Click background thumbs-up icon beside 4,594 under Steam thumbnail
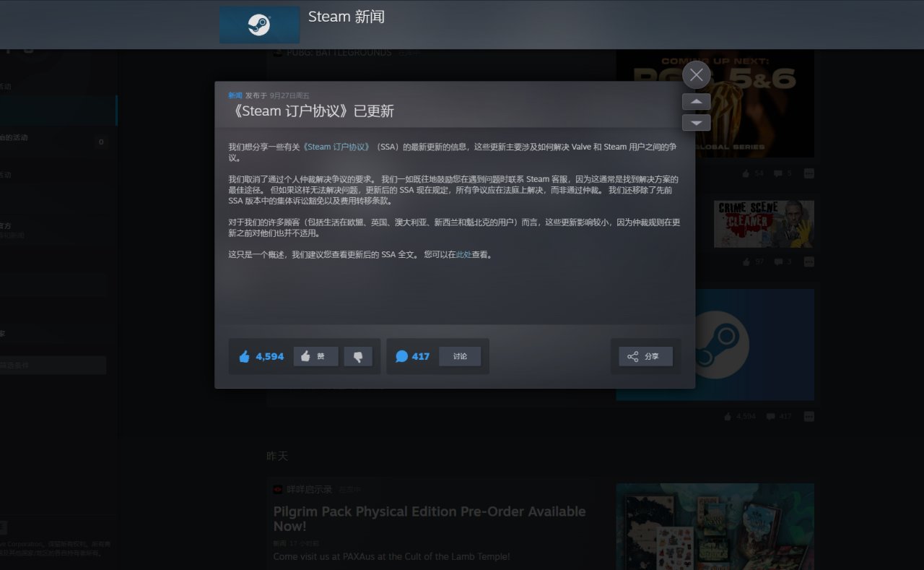The height and width of the screenshot is (570, 924). [728, 417]
